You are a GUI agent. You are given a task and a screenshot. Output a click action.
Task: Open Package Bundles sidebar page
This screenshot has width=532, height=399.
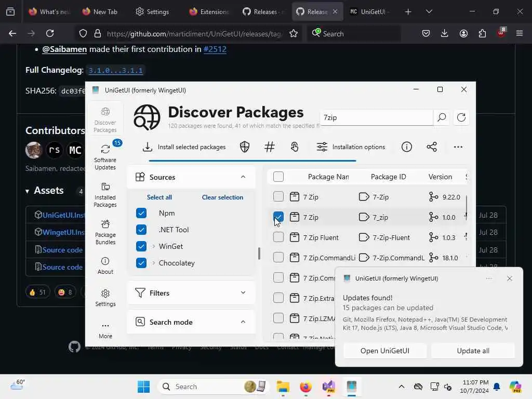point(105,232)
